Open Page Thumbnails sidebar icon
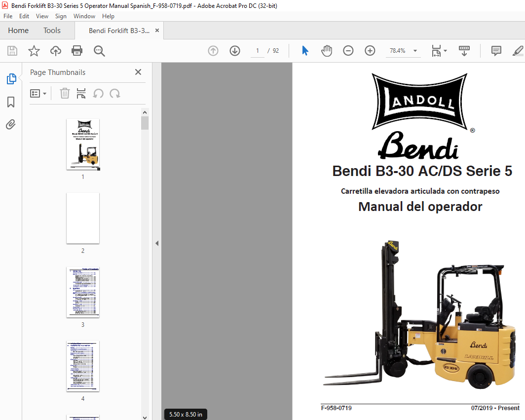Screen dimensions: 525x420 [x=11, y=79]
